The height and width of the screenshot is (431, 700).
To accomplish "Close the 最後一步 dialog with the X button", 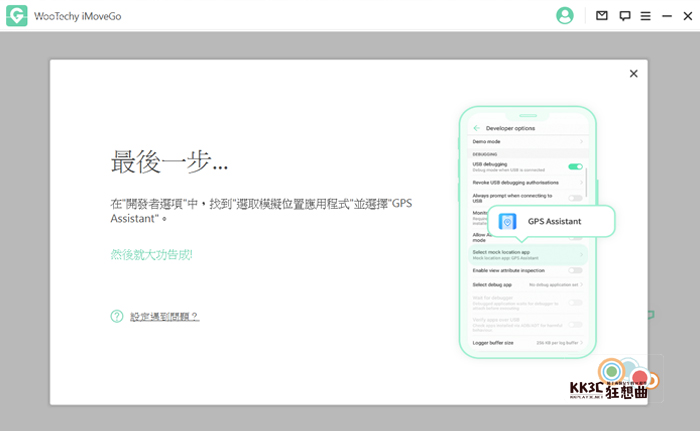I will click(x=633, y=74).
